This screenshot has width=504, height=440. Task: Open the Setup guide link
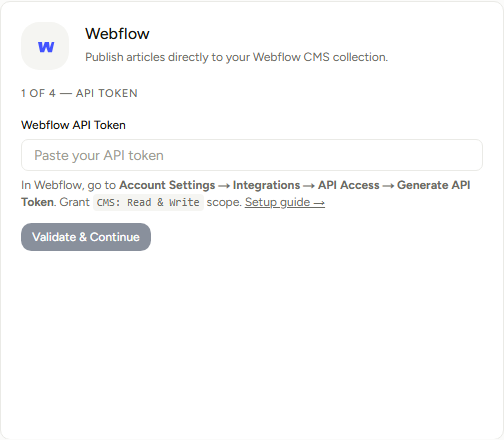pos(285,202)
